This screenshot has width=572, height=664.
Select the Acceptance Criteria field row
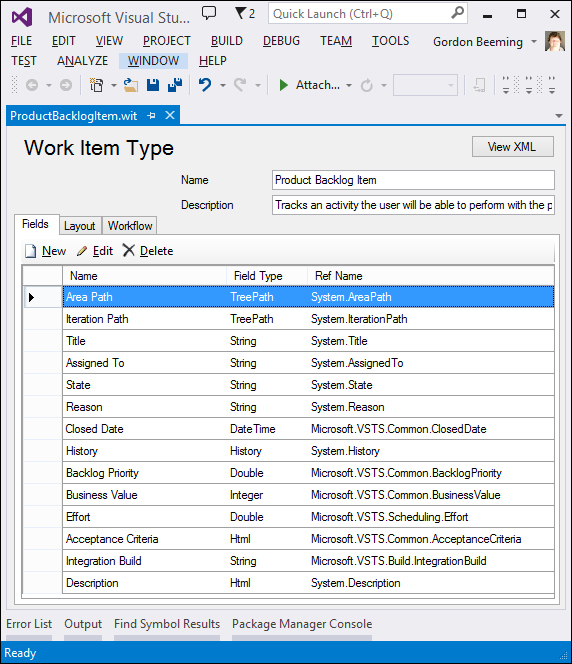click(308, 539)
